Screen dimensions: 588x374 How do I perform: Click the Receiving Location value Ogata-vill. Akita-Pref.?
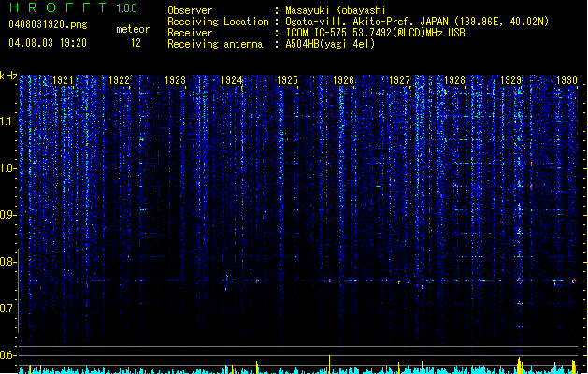351,22
